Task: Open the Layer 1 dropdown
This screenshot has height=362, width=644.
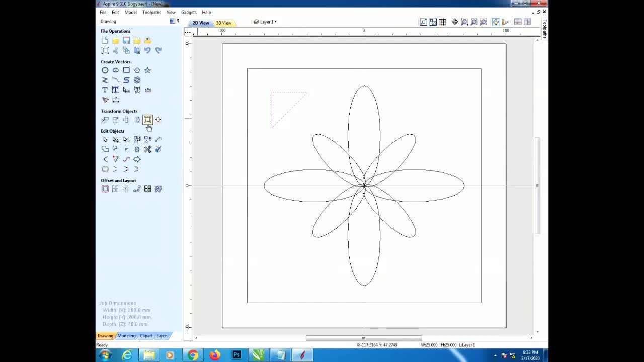Action: click(x=265, y=22)
